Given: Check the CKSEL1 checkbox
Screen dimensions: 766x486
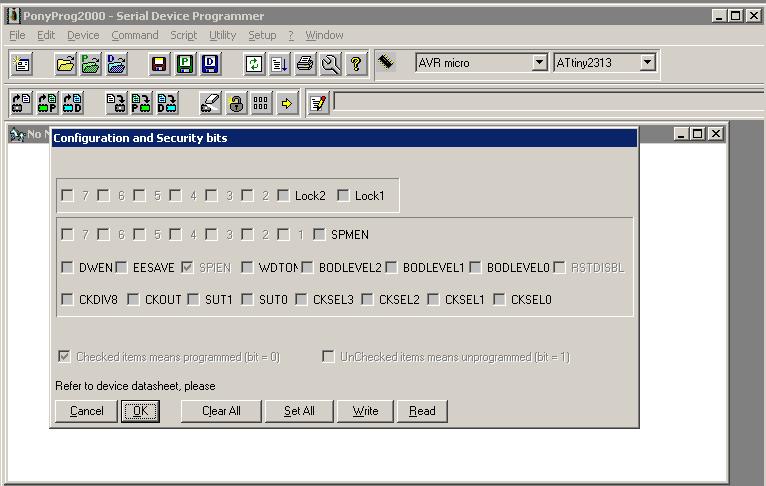Looking at the screenshot, I should [433, 299].
